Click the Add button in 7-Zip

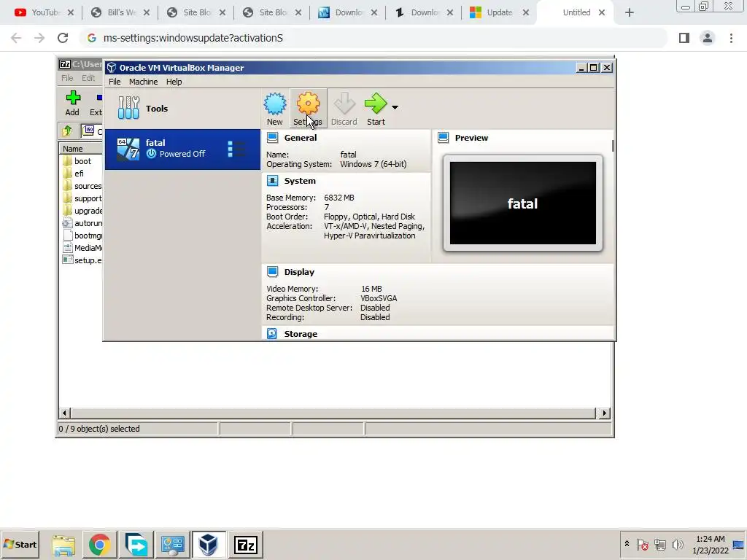72,104
